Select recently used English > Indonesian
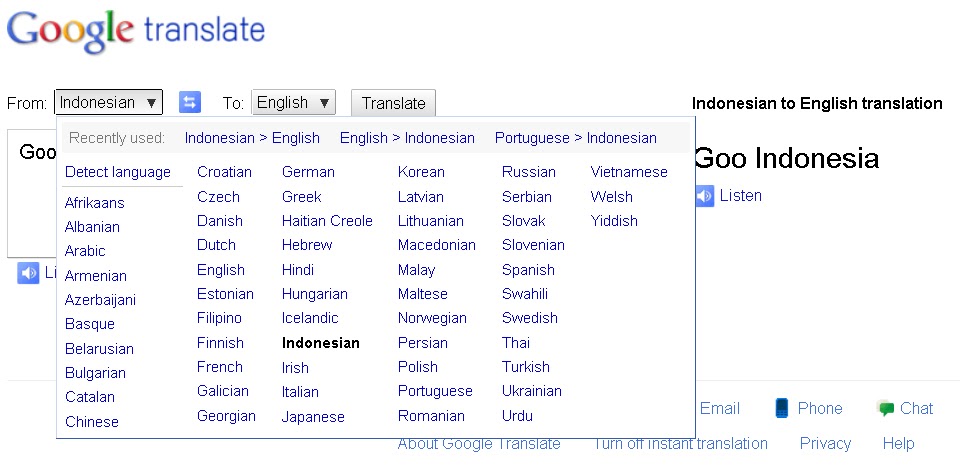The width and height of the screenshot is (960, 465). (x=407, y=138)
